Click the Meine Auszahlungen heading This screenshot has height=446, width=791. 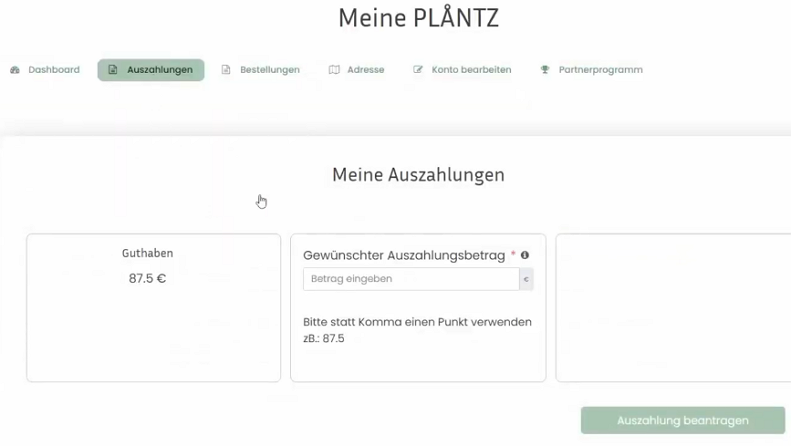tap(418, 175)
